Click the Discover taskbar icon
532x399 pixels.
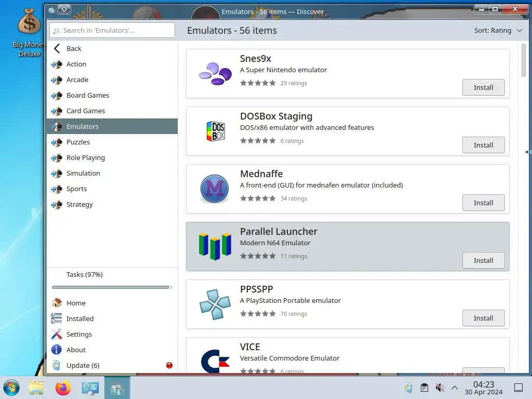[x=117, y=388]
